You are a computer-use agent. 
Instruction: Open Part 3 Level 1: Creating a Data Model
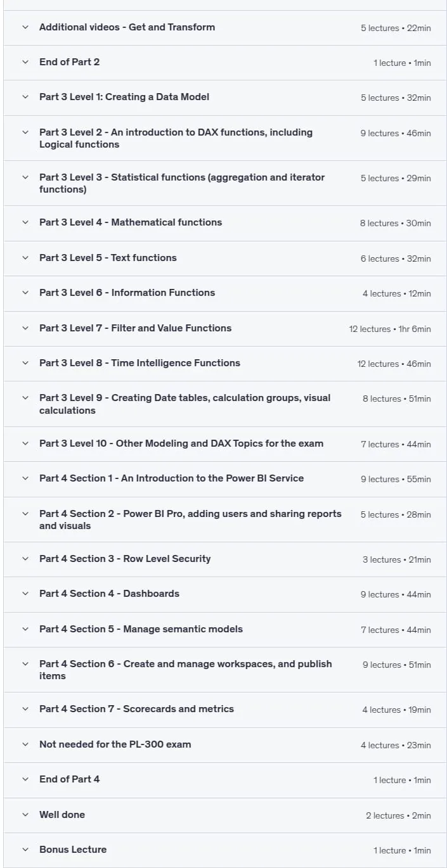coord(225,98)
